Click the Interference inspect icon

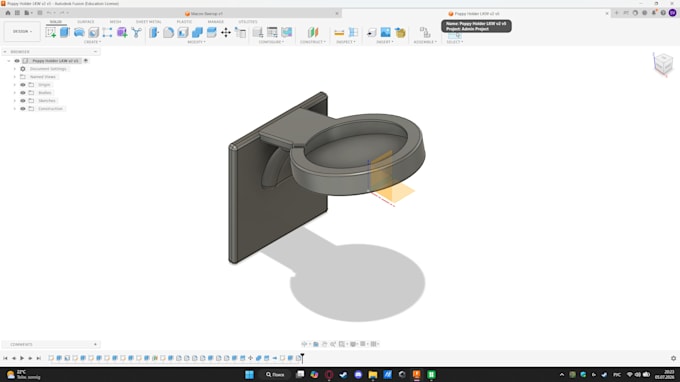click(353, 32)
